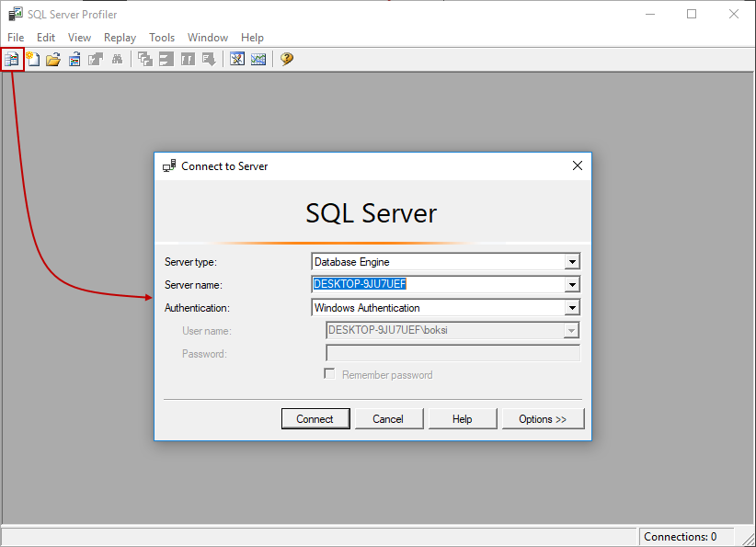The width and height of the screenshot is (756, 547).
Task: Click the Windows Authentication combo box
Action: coord(445,307)
